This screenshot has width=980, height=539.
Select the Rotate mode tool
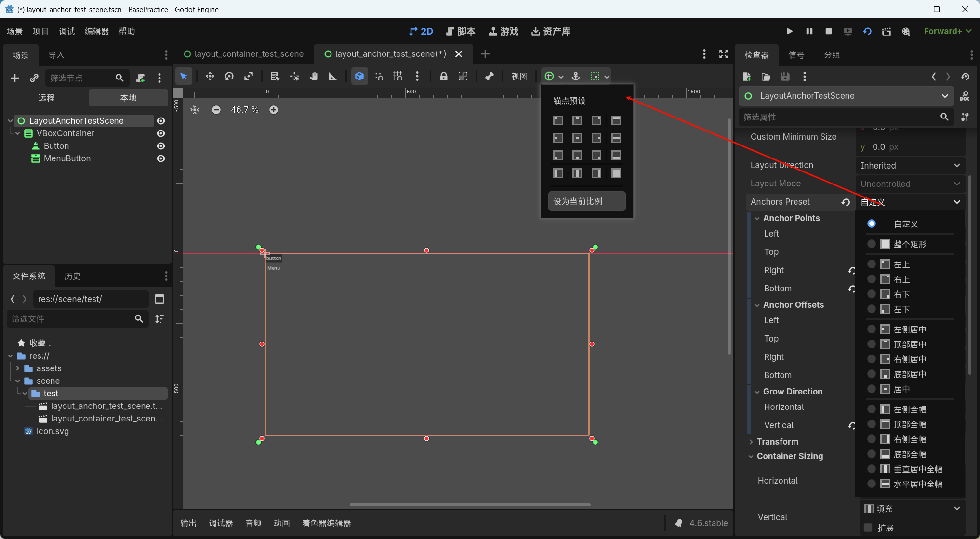click(x=229, y=76)
